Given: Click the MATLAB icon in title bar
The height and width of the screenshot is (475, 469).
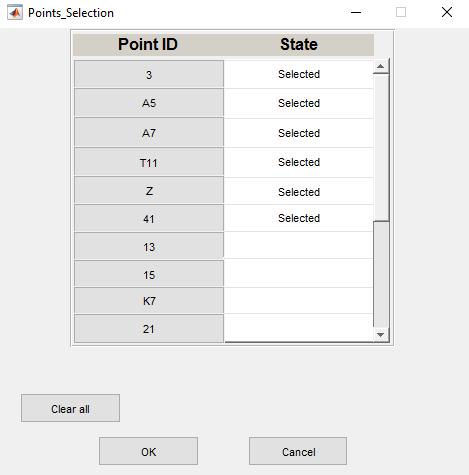Looking at the screenshot, I should pyautogui.click(x=15, y=13).
